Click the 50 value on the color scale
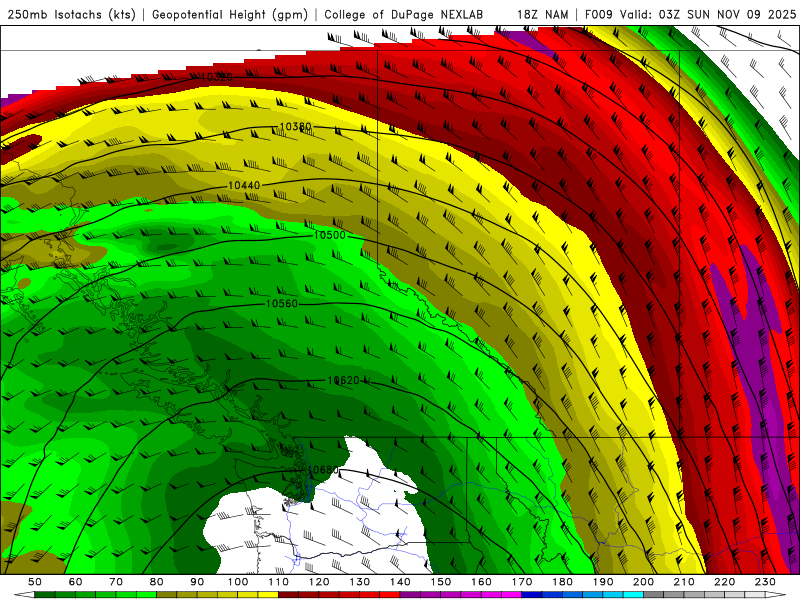This screenshot has width=800, height=600. (35, 582)
